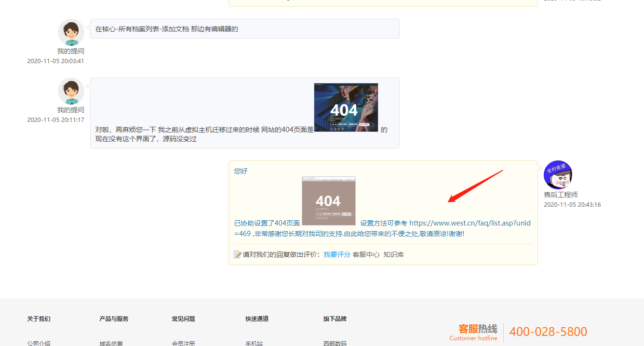This screenshot has height=346, width=644.
Task: Click the pencil note icon before 请对我们的回复做出评价
Action: pyautogui.click(x=237, y=254)
